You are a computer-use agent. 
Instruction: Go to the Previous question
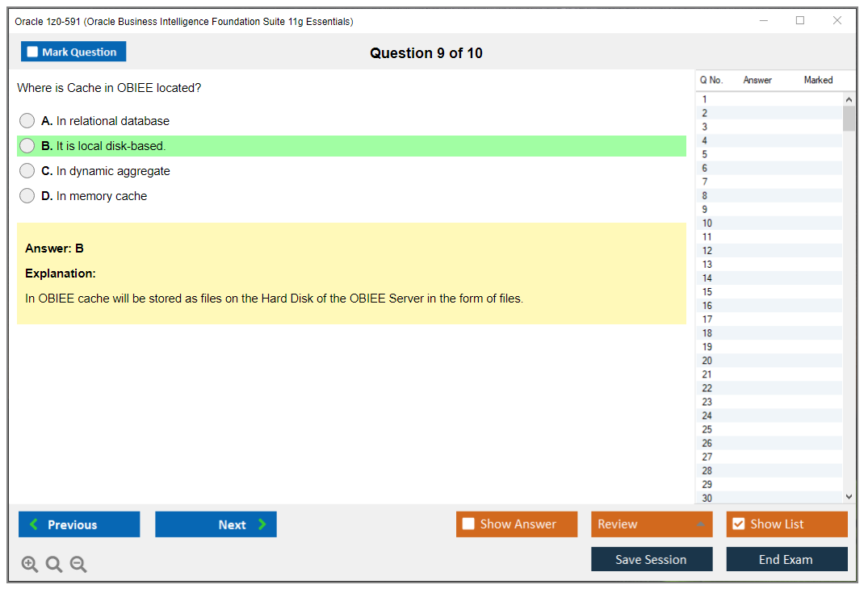pos(79,524)
